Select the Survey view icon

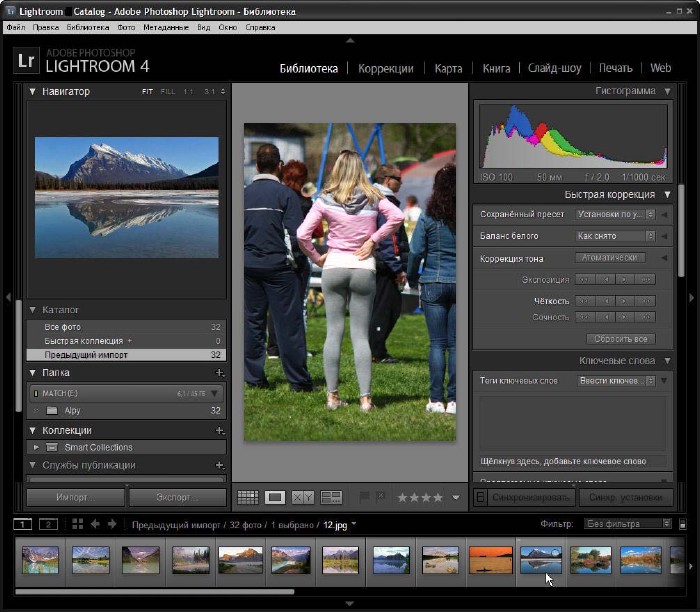[x=331, y=497]
